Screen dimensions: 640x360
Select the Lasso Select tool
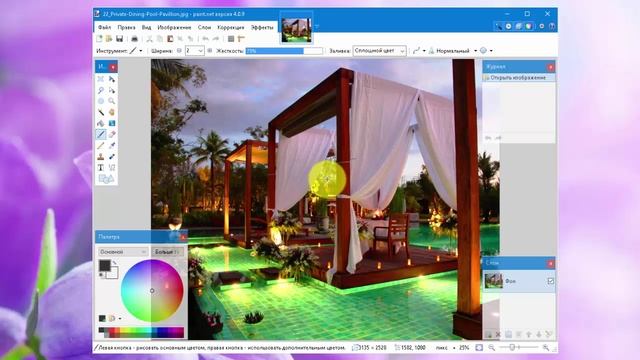coord(101,90)
